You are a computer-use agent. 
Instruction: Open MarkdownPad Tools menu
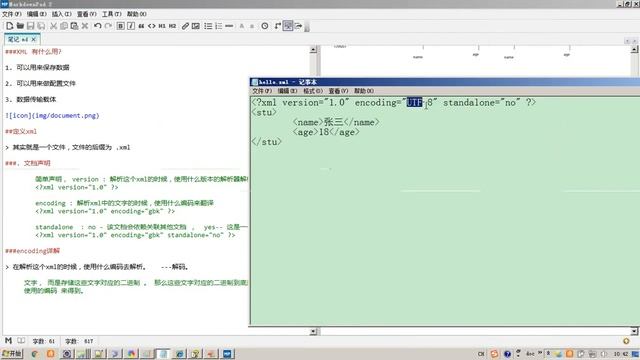[112, 14]
